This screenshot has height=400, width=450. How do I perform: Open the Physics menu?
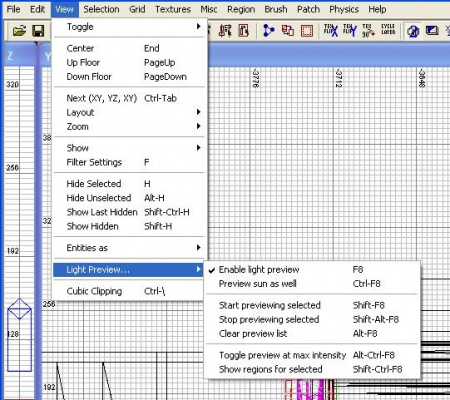(344, 9)
